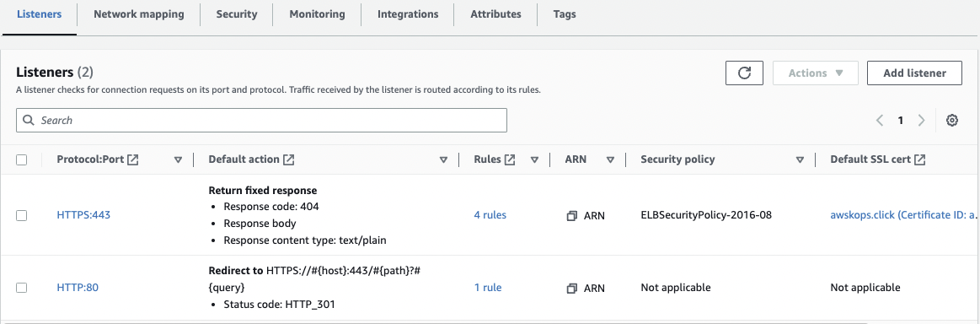Open the Tags tab
This screenshot has width=980, height=324.
(x=565, y=13)
